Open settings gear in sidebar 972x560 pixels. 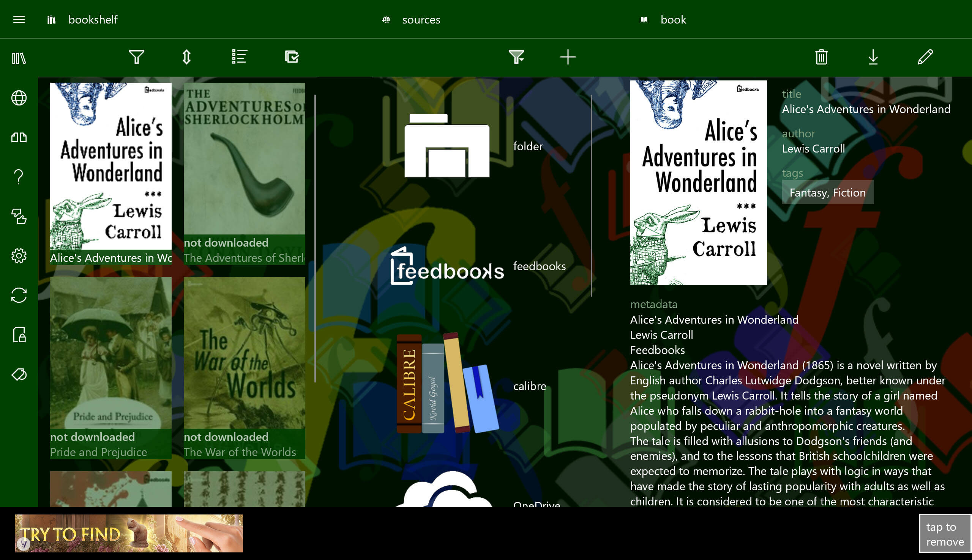pyautogui.click(x=19, y=256)
